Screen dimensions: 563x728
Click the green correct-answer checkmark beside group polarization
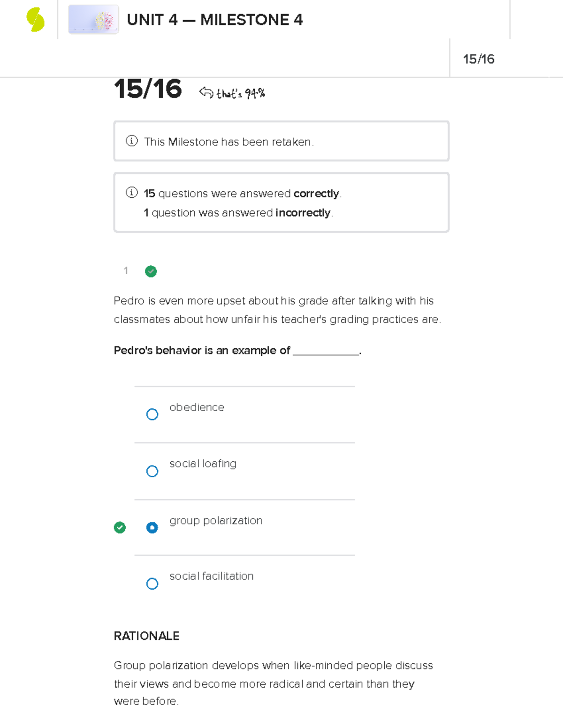120,528
